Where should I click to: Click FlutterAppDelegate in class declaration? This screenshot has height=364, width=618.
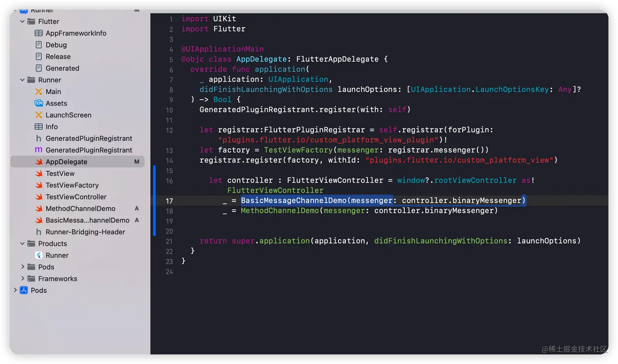click(x=337, y=59)
